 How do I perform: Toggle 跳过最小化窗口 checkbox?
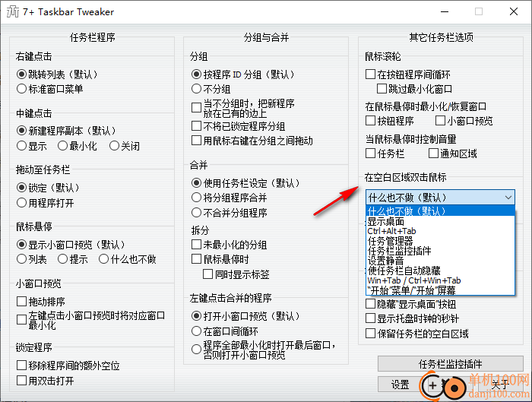point(382,89)
